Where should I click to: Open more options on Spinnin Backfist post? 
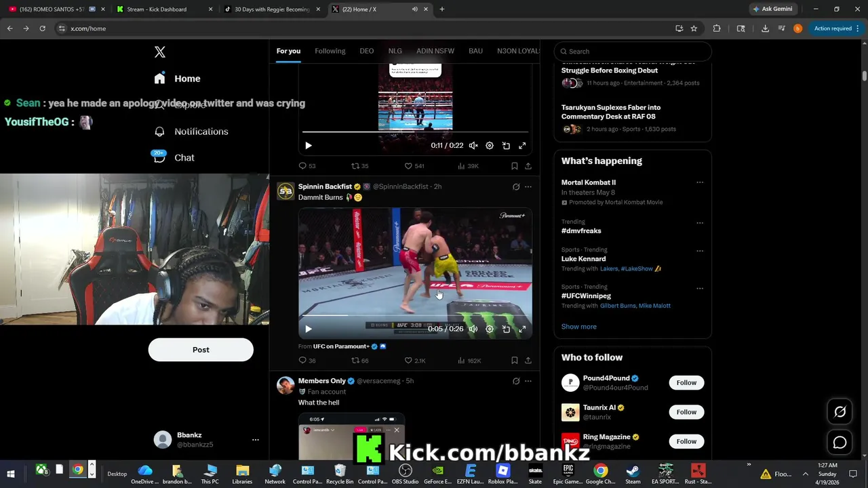528,187
